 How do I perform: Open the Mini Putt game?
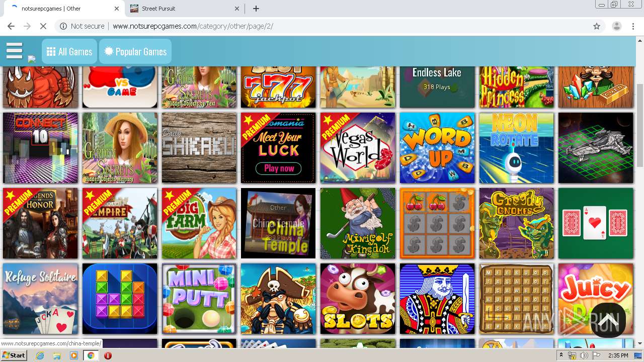[x=199, y=299]
